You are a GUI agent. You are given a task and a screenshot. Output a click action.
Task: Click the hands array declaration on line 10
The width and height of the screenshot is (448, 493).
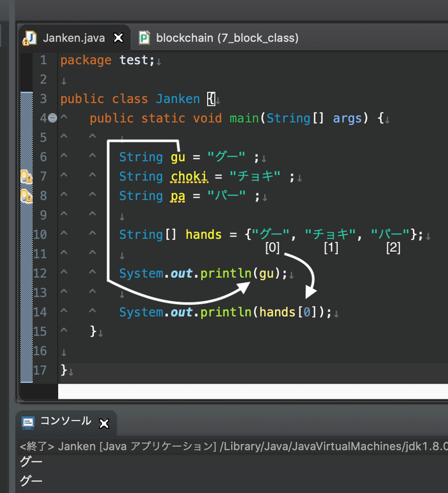tap(203, 234)
